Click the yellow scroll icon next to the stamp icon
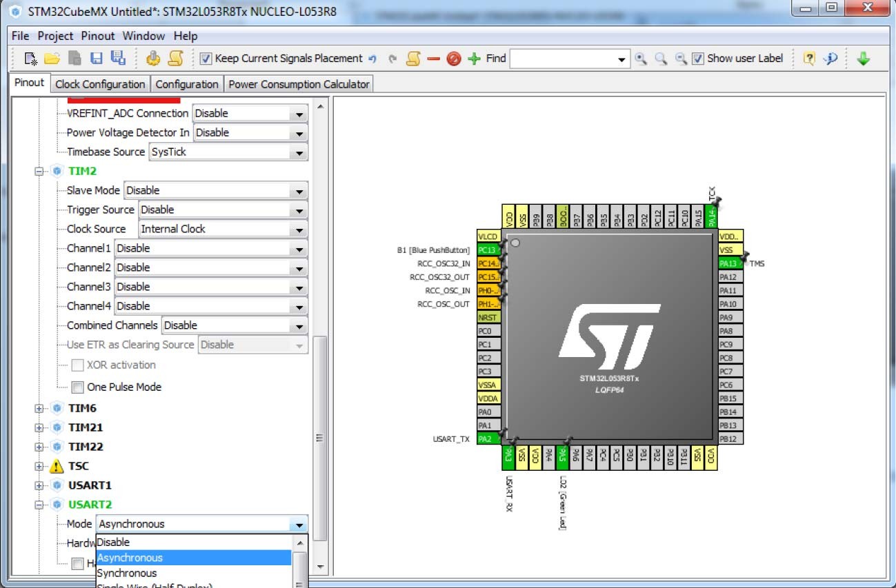Image resolution: width=896 pixels, height=588 pixels. coord(176,59)
